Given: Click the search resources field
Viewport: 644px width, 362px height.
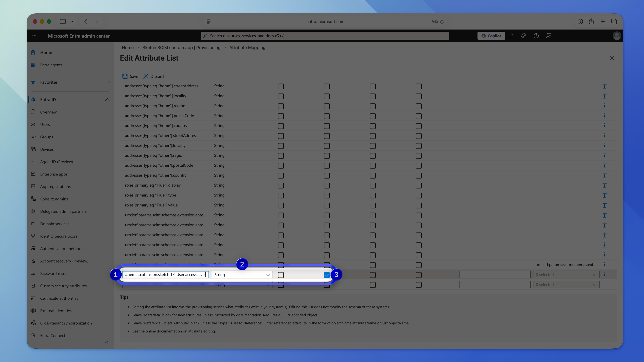Looking at the screenshot, I should 325,36.
